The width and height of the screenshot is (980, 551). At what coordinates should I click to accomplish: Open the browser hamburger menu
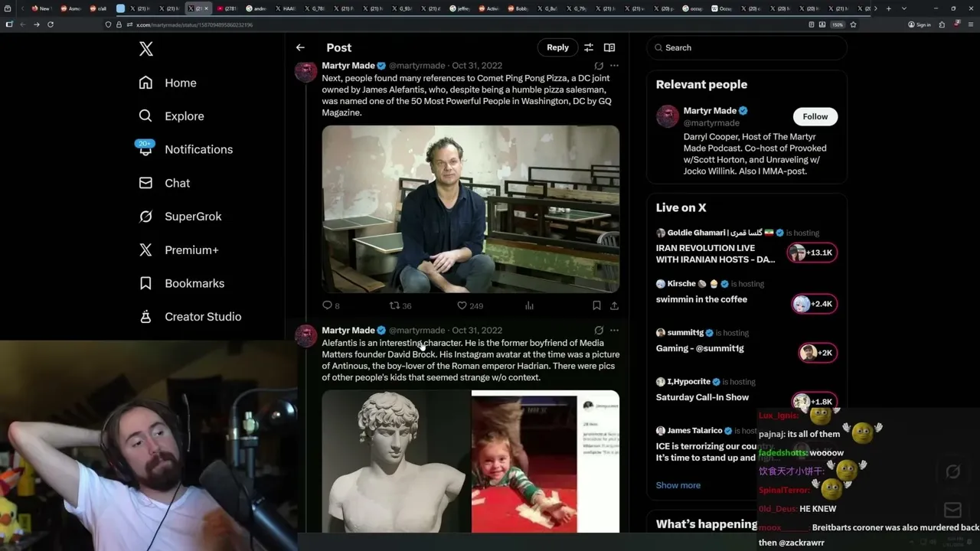[971, 24]
